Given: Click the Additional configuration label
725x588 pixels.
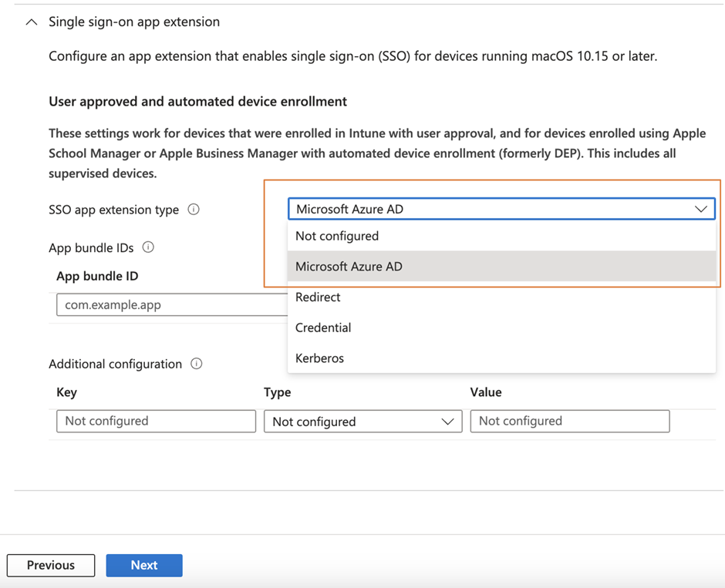Looking at the screenshot, I should click(115, 364).
